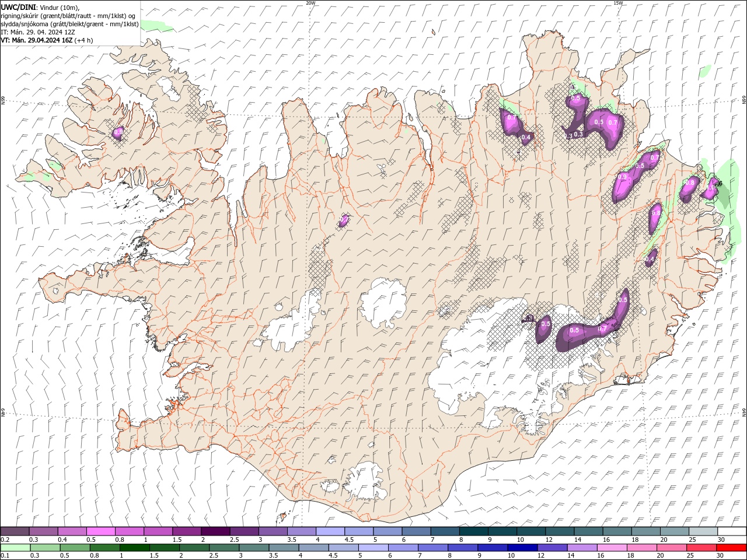Viewport: 747px width, 560px height.
Task: Click lower legend swatch between 2.5 and 3
Action: [x=224, y=548]
